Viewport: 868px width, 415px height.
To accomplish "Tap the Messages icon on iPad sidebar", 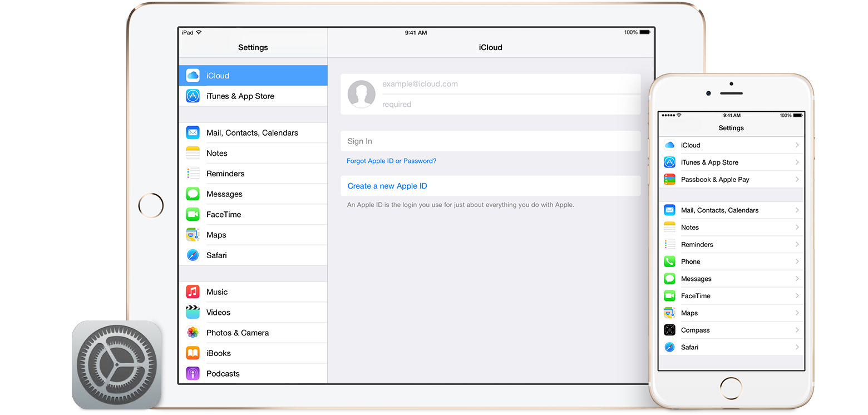I will coord(193,194).
